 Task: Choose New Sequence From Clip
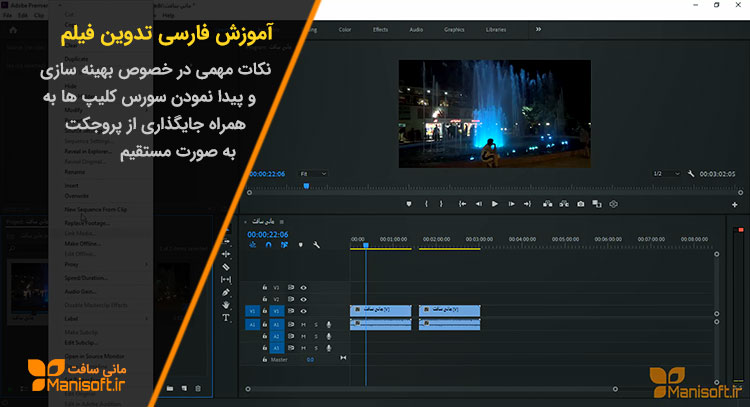click(x=96, y=209)
